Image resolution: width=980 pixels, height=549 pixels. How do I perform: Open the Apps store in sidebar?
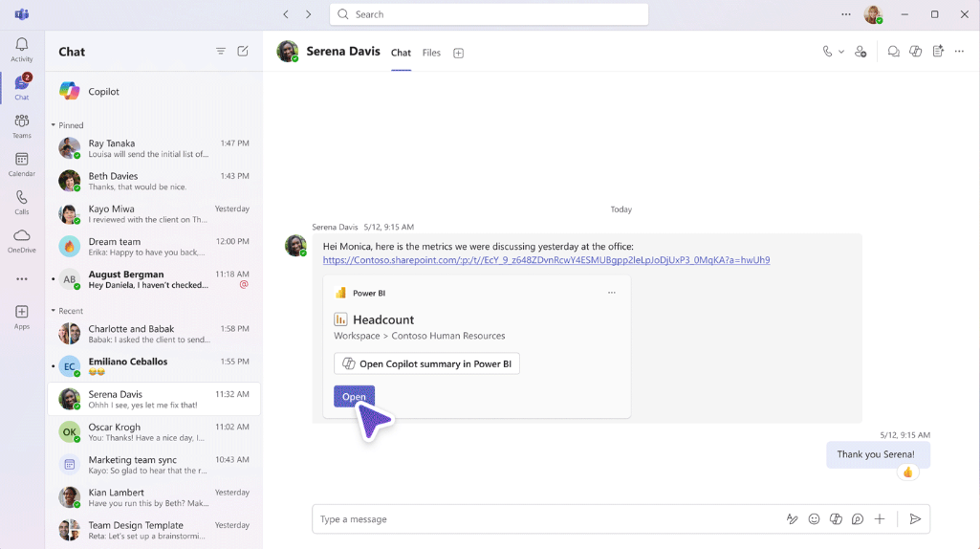coord(21,317)
